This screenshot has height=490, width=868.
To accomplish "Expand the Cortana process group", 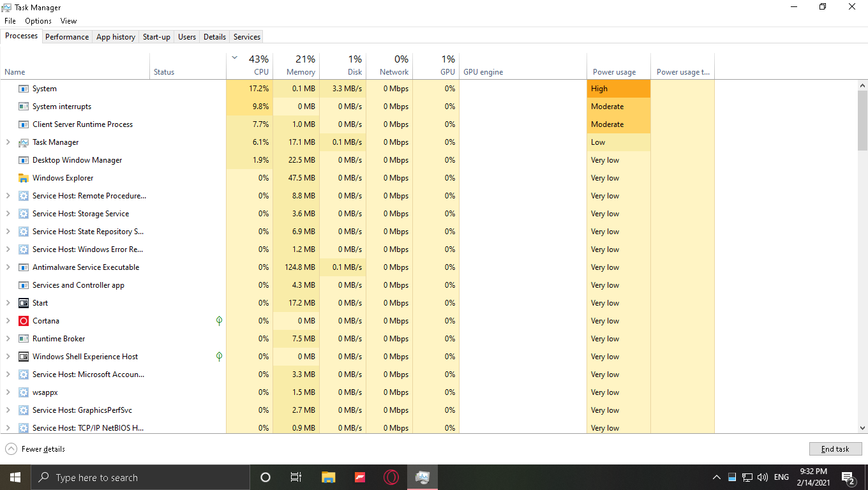I will [x=8, y=321].
